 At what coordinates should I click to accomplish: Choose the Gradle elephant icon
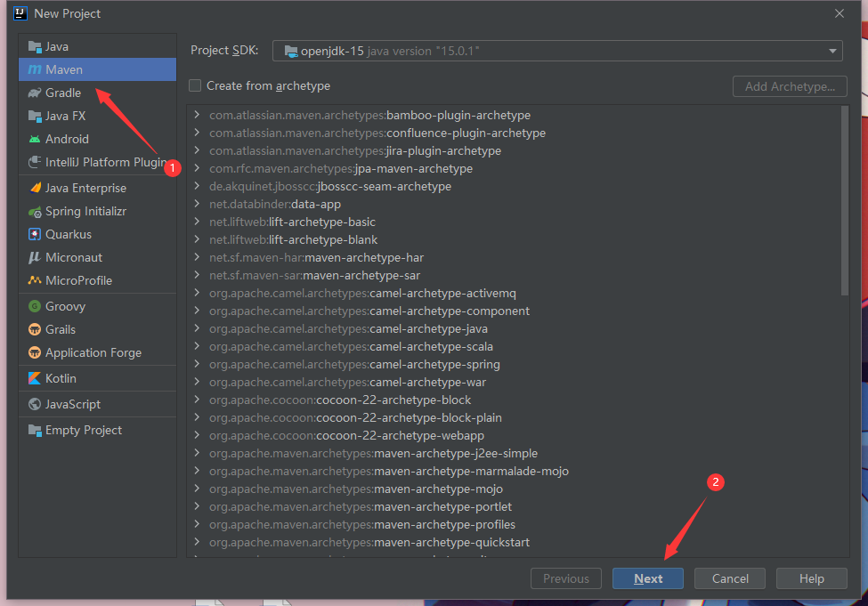[35, 93]
